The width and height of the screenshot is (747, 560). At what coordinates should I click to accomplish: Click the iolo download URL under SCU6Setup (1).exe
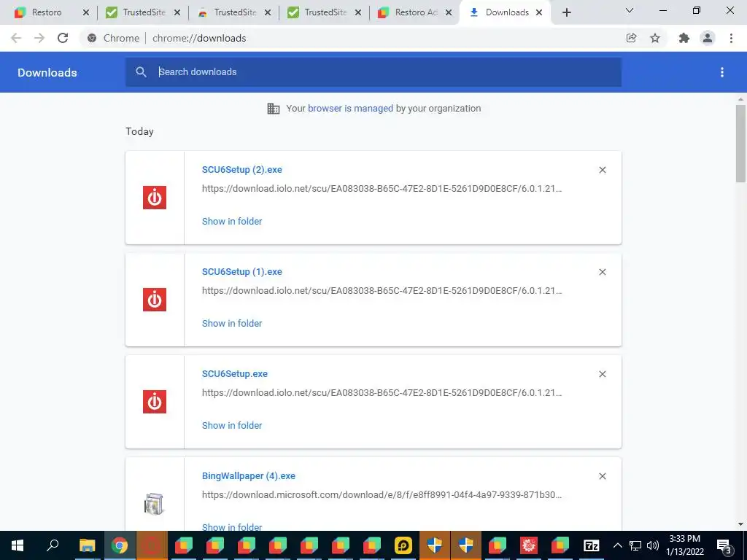point(382,290)
